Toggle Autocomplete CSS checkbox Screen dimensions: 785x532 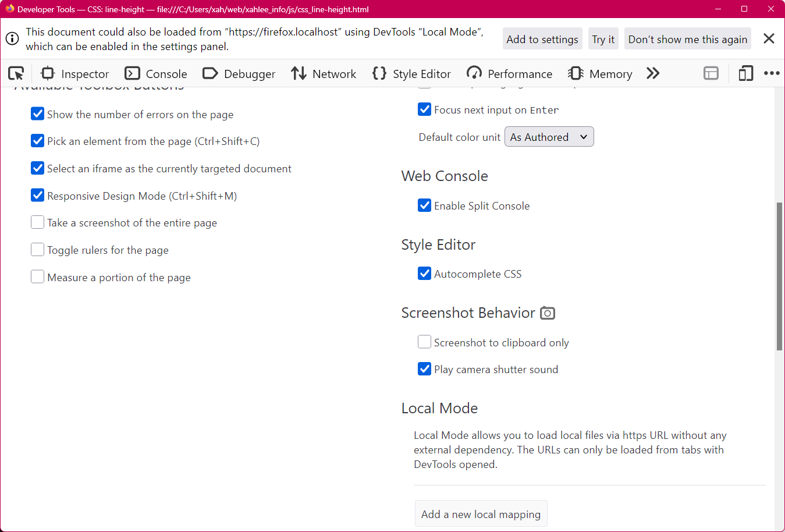pos(425,274)
